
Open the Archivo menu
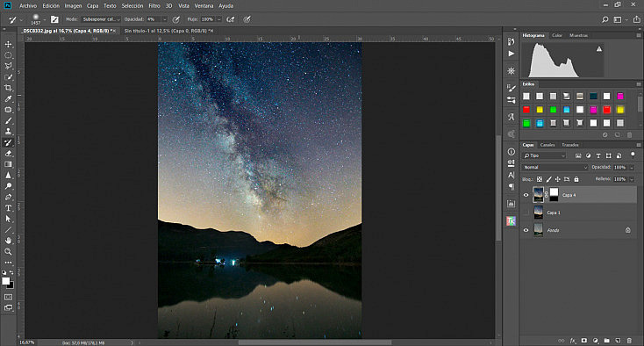pyautogui.click(x=28, y=6)
